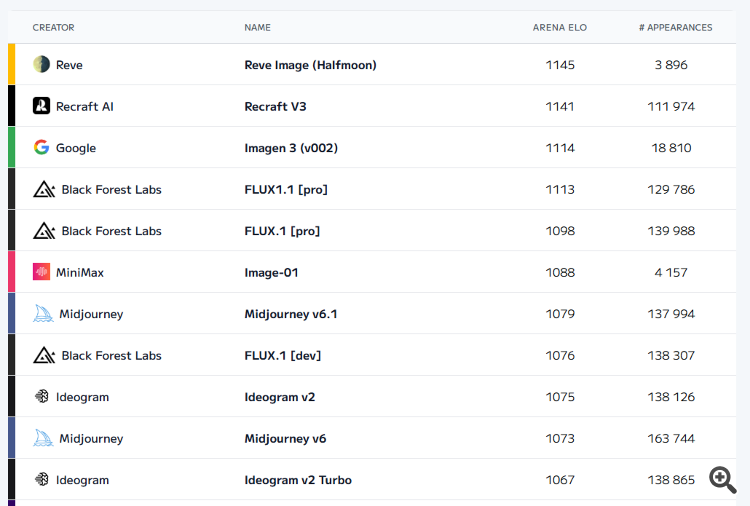The height and width of the screenshot is (506, 750).
Task: Click the # APPEARANCES column header
Action: point(675,28)
